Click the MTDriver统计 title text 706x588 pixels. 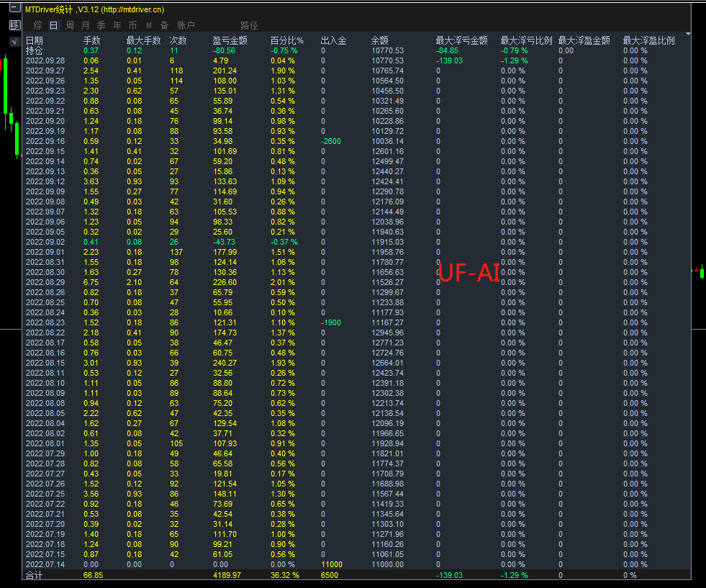(49, 9)
